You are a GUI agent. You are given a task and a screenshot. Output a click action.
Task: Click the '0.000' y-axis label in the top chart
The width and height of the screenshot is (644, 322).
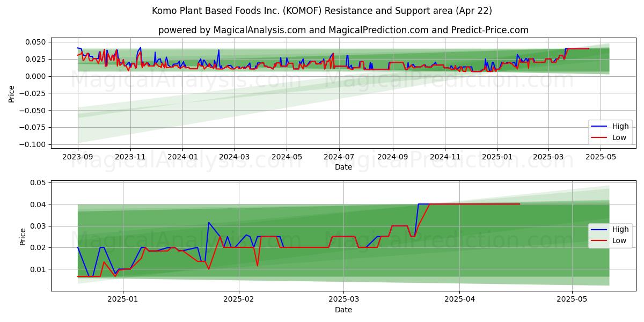pos(36,76)
